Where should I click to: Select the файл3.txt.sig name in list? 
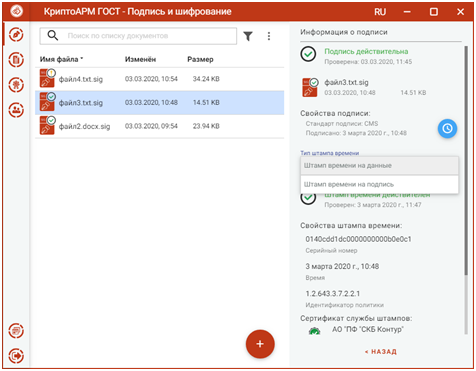pyautogui.click(x=81, y=103)
